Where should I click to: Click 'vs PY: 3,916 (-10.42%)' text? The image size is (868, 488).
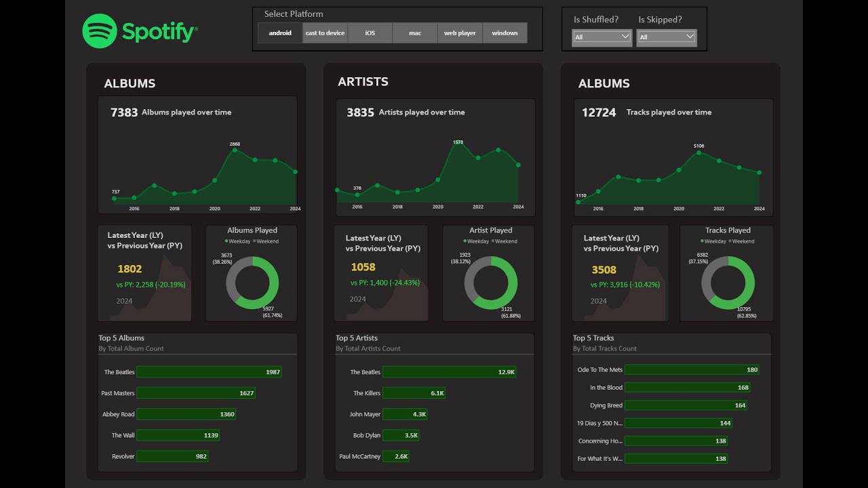[x=625, y=285]
